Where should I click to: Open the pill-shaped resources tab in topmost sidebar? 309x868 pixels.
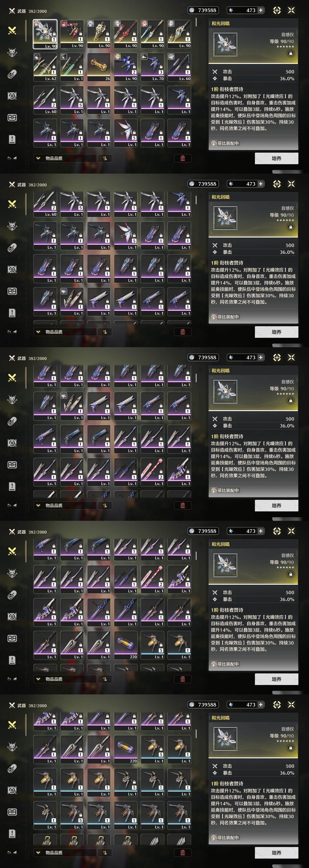[12, 74]
